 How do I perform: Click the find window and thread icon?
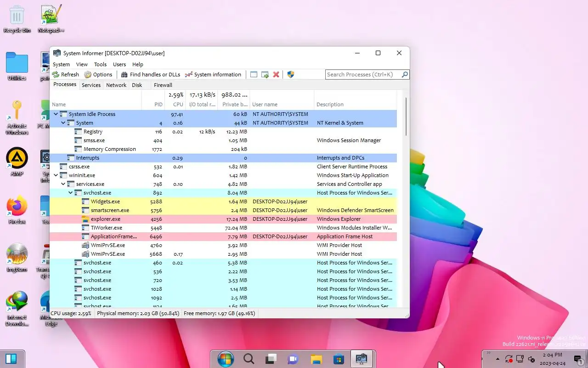[265, 75]
